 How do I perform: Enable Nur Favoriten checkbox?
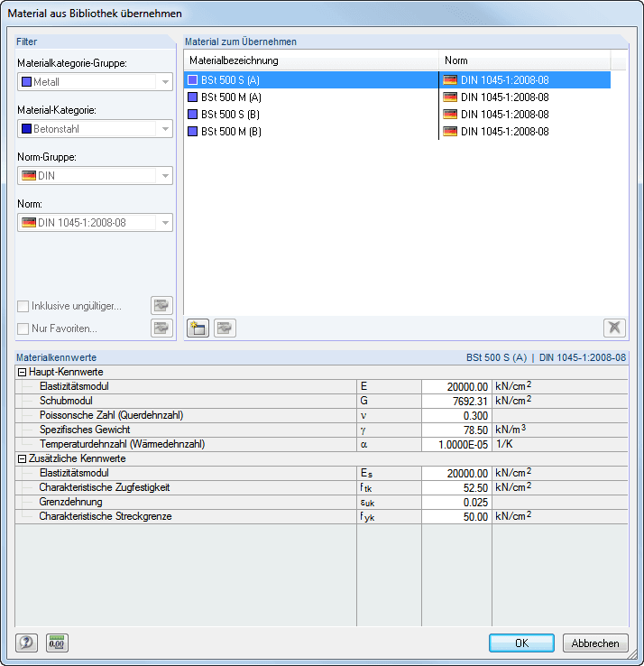(23, 328)
